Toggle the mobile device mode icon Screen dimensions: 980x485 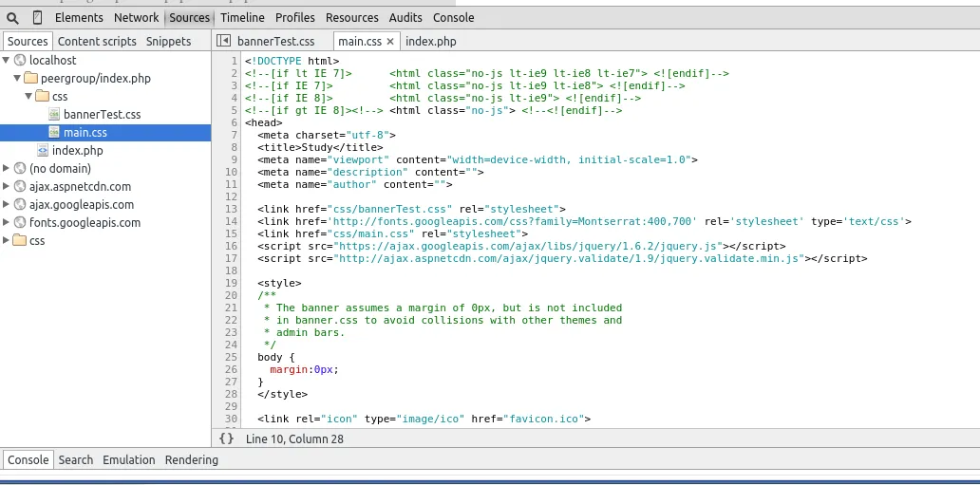37,17
